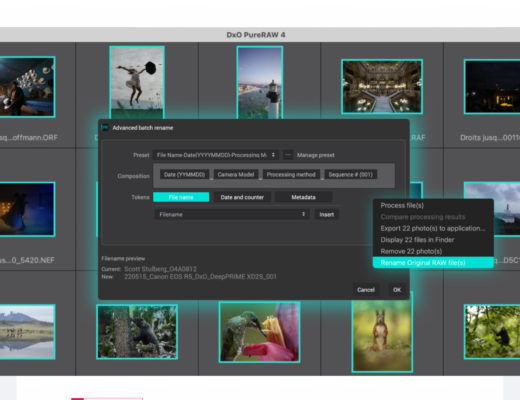Click the file label ending offmann.ORF

(29, 138)
